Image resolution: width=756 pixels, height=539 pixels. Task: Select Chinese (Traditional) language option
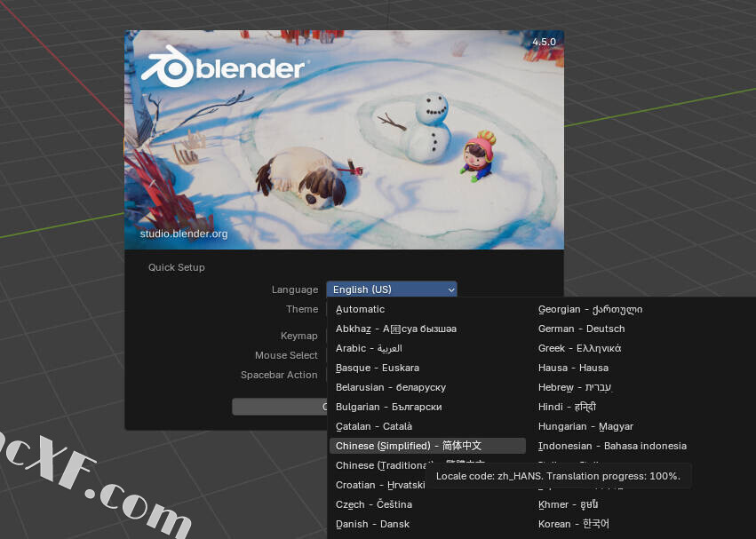point(381,465)
